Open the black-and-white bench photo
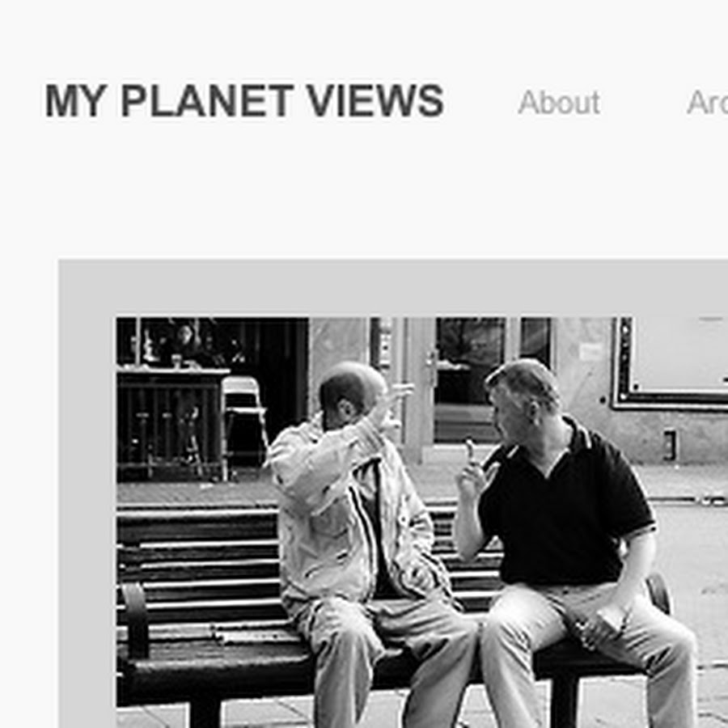 (422, 523)
